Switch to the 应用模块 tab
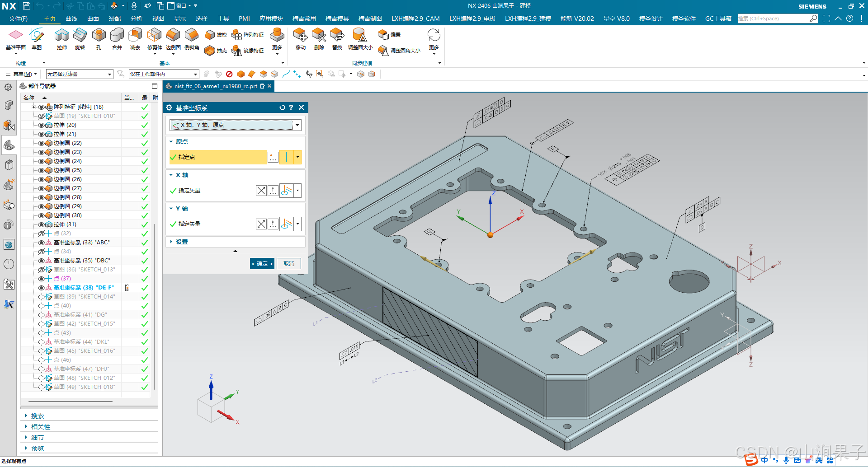 (x=271, y=19)
